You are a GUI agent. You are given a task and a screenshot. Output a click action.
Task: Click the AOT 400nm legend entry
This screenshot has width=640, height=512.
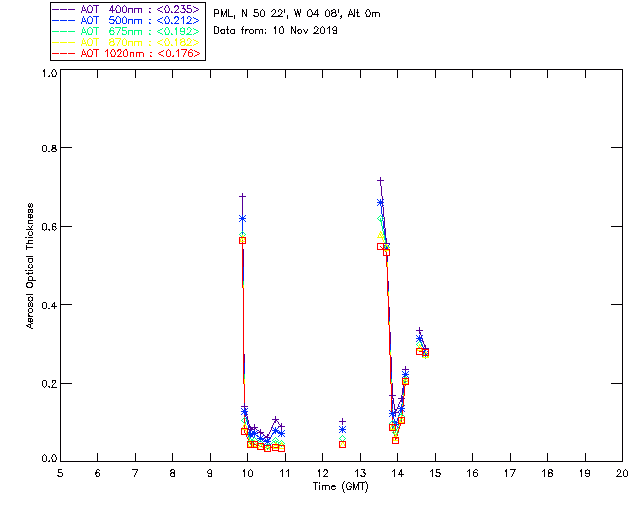[127, 10]
